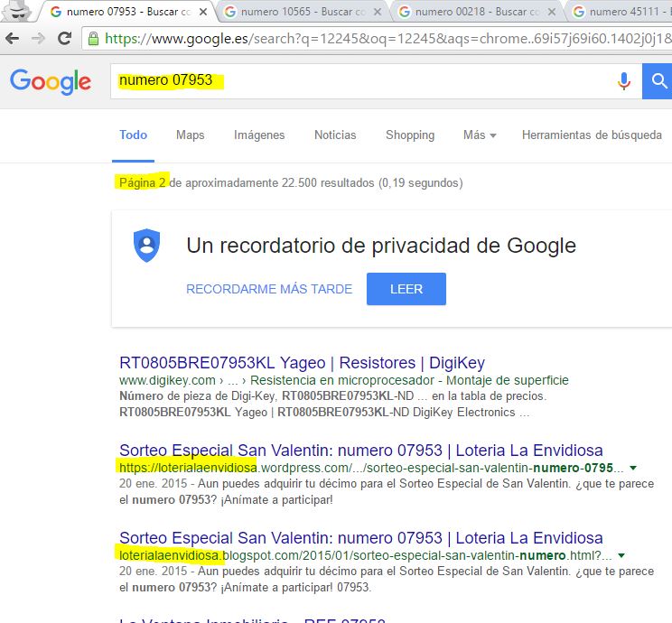The height and width of the screenshot is (623, 672).
Task: Click the browser Back arrow
Action: 13,39
